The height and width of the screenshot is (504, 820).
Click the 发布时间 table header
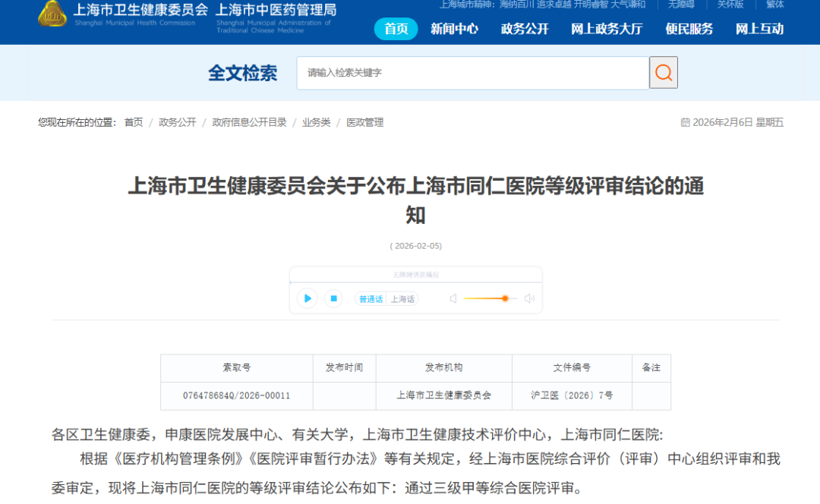point(344,368)
